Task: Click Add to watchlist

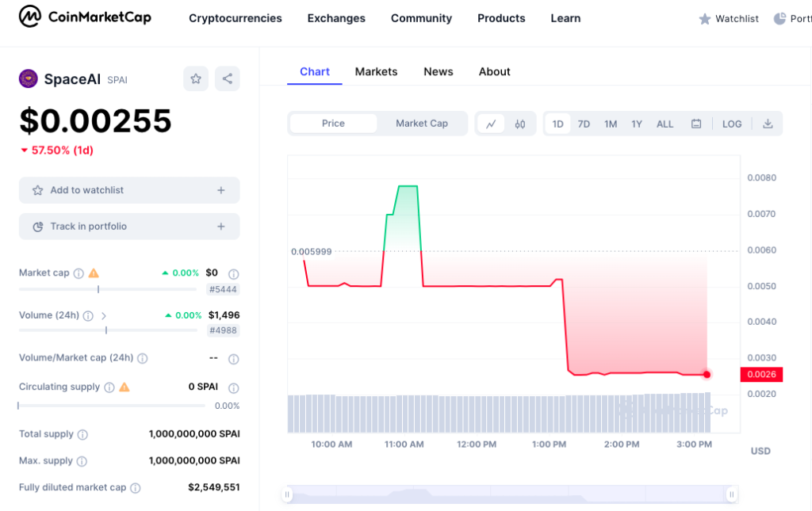Action: click(x=128, y=190)
